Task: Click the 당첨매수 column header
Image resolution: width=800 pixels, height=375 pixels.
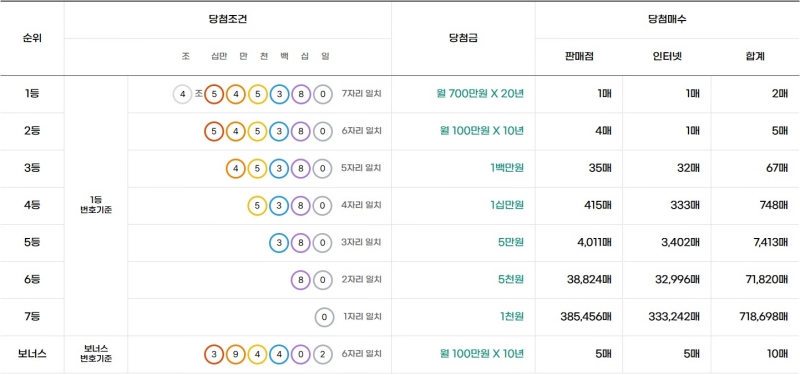Action: [x=667, y=20]
